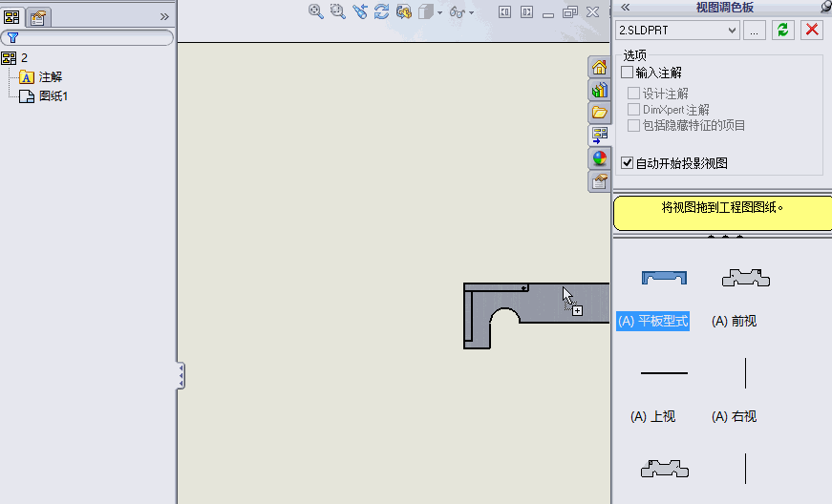832x504 pixels.
Task: Click the (A) 平板型式 label
Action: coord(652,321)
